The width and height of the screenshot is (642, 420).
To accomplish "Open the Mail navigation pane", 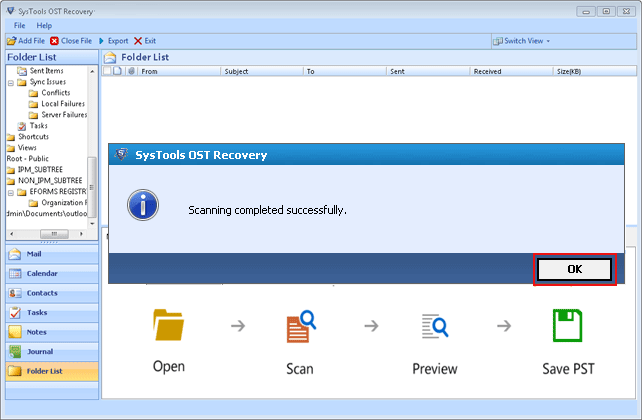I will (52, 254).
